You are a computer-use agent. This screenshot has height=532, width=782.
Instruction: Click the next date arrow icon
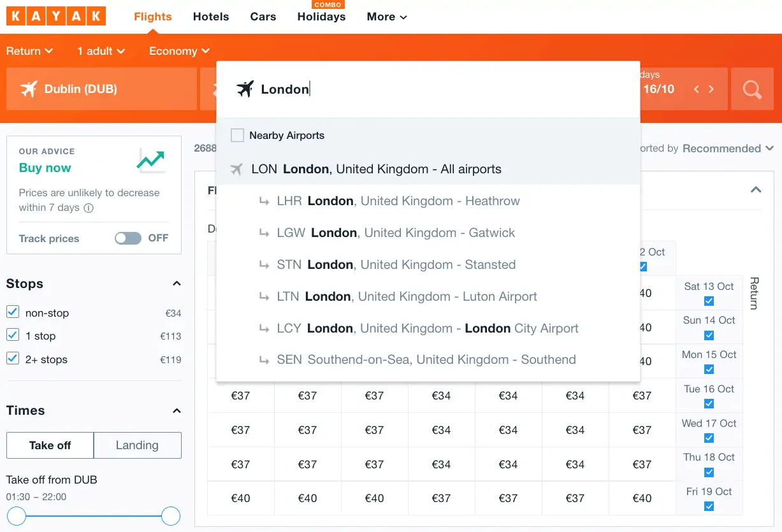pyautogui.click(x=711, y=89)
